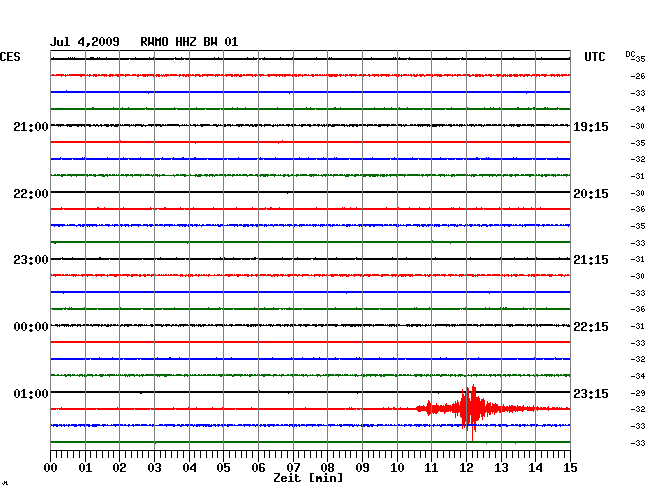Click the UTC time label "21:15"
650x494 pixels.
591,260
